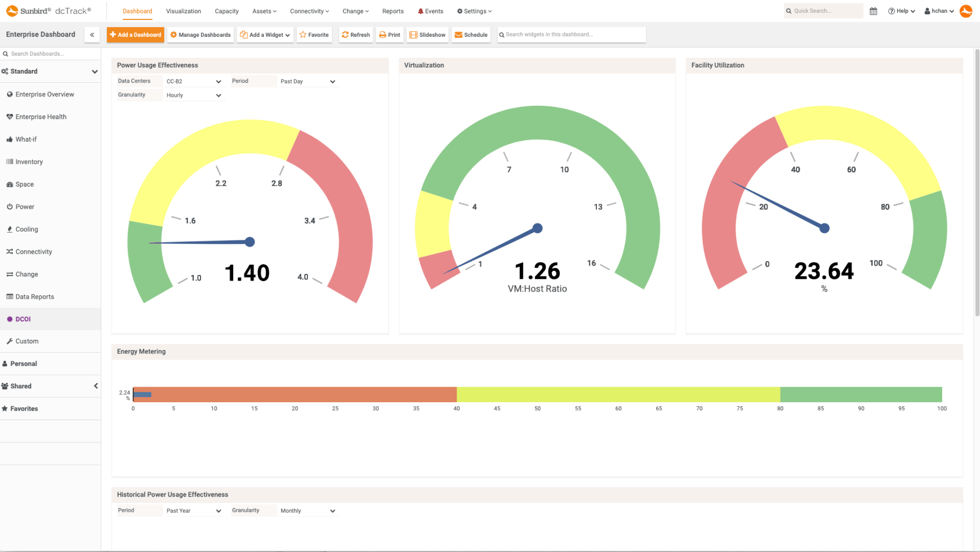This screenshot has width=980, height=552.
Task: Open the Visualization menu tab
Action: (184, 11)
